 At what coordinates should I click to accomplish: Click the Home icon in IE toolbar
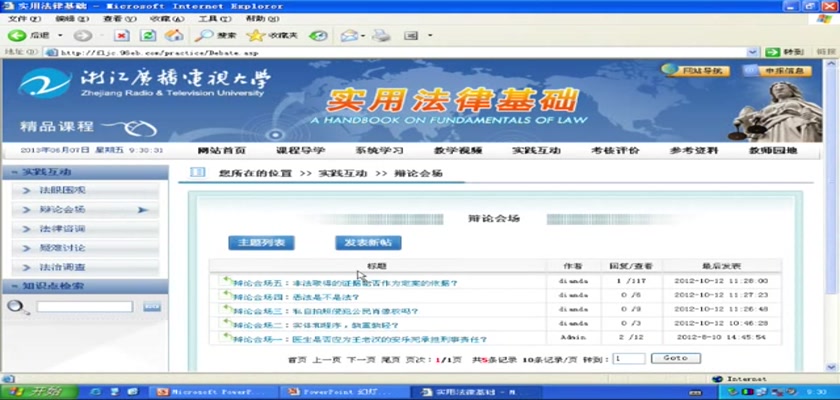[x=174, y=35]
